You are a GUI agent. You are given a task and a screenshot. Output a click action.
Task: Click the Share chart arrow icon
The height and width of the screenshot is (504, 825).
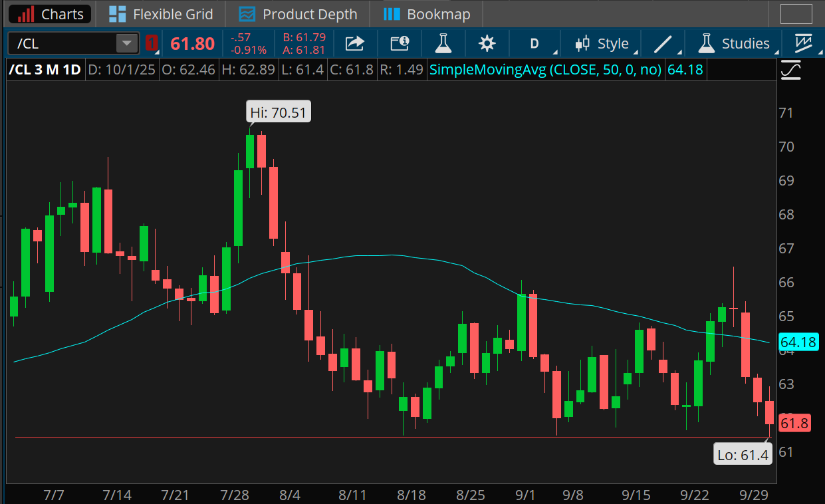[x=356, y=44]
